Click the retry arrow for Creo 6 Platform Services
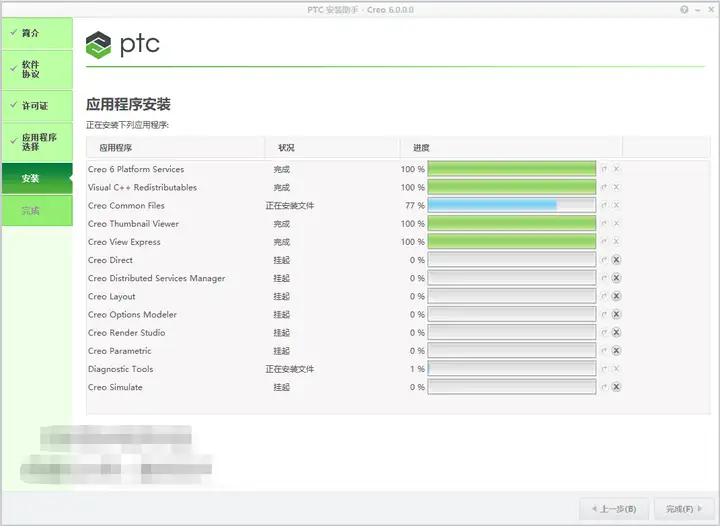720x526 pixels. 604,169
